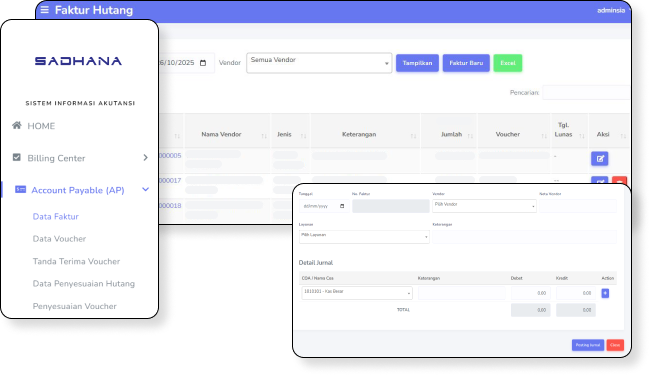Click the Account Payable (AP) money icon
The image size is (653, 379).
click(20, 190)
